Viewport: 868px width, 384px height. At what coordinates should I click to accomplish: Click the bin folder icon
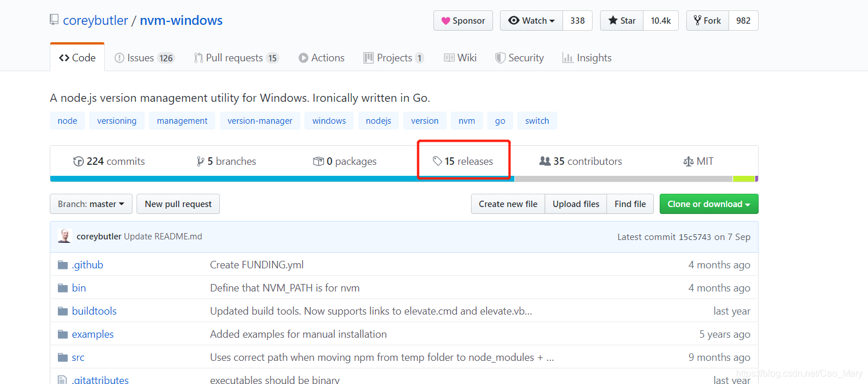pos(63,288)
